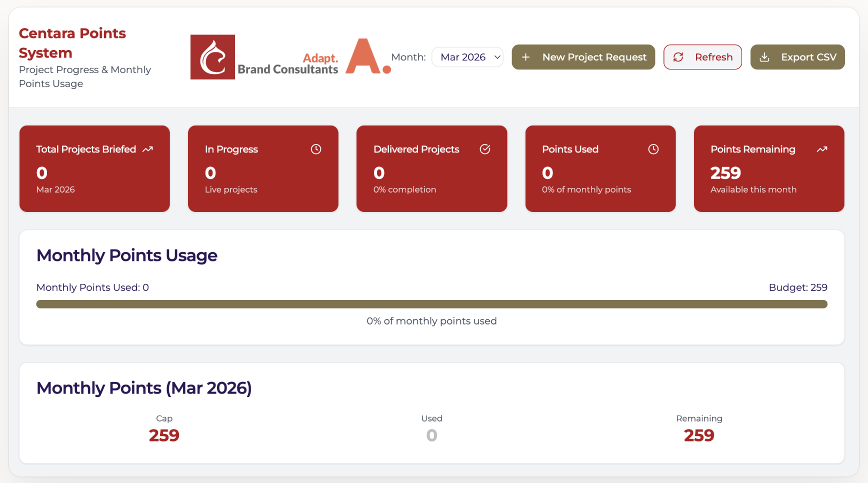The width and height of the screenshot is (868, 483).
Task: Click the Centara logo icon
Action: (212, 57)
